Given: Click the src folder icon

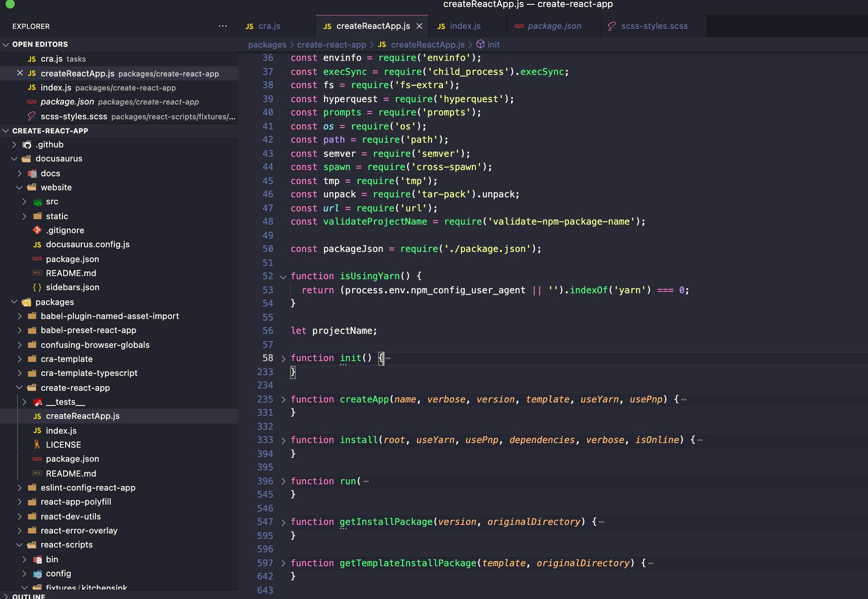Looking at the screenshot, I should pos(38,202).
